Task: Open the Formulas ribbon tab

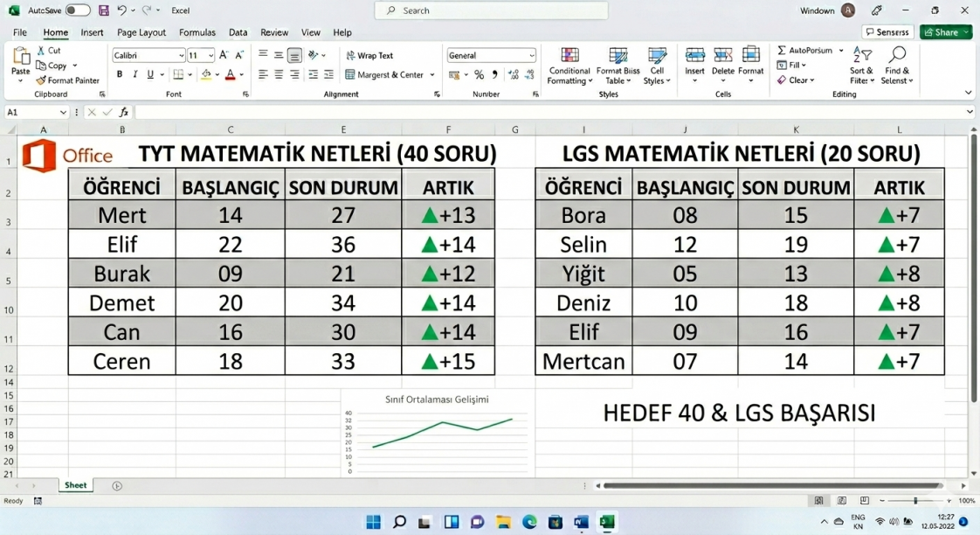Action: click(197, 32)
